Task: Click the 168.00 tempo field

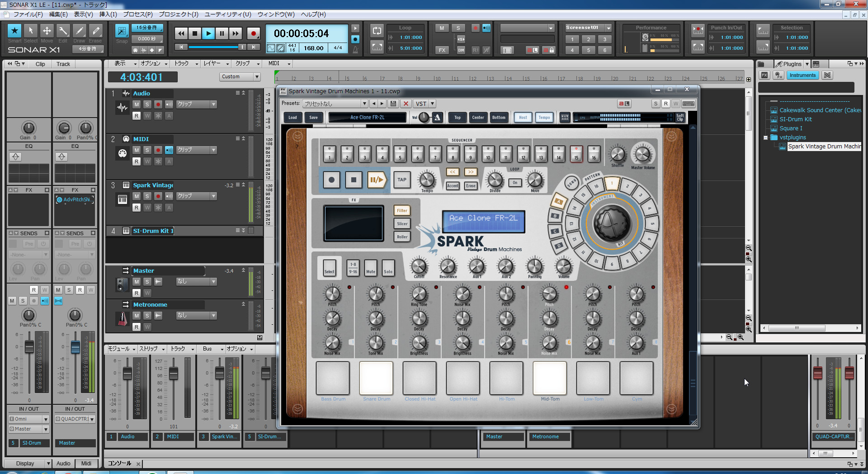Action: click(313, 48)
